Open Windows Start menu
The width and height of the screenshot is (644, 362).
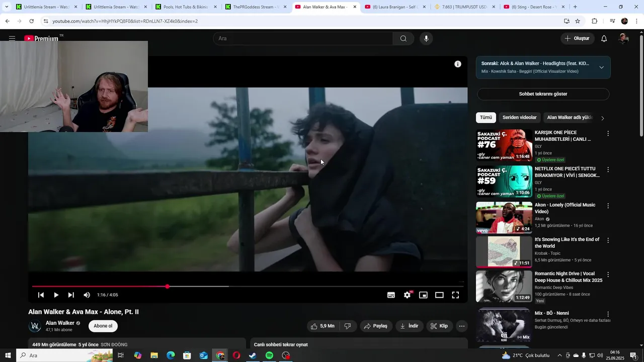[x=8, y=355]
